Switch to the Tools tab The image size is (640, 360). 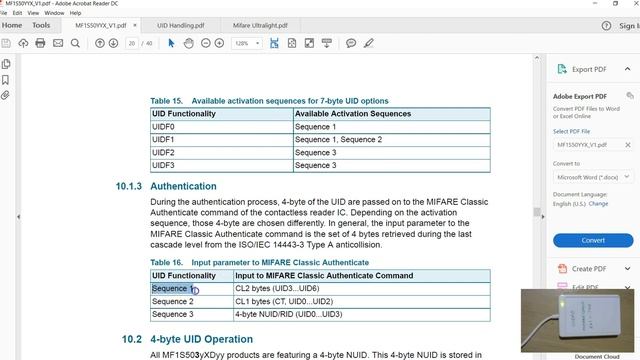pos(41,25)
